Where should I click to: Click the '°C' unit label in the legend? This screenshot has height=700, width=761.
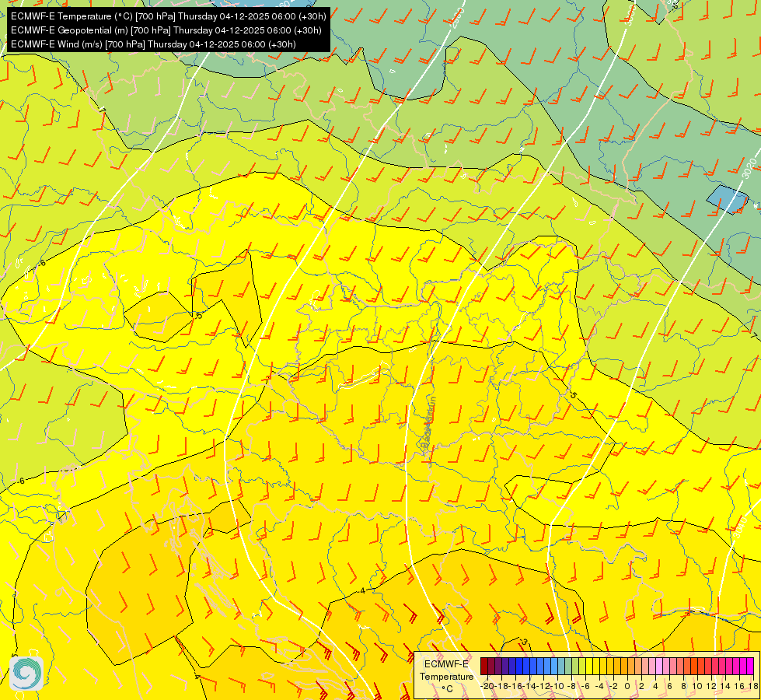pyautogui.click(x=448, y=689)
